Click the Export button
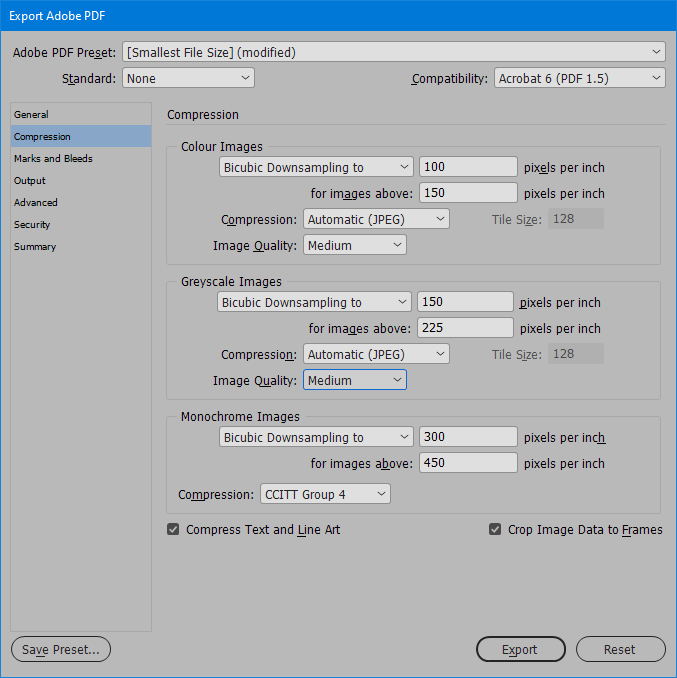This screenshot has width=677, height=678. 521,649
